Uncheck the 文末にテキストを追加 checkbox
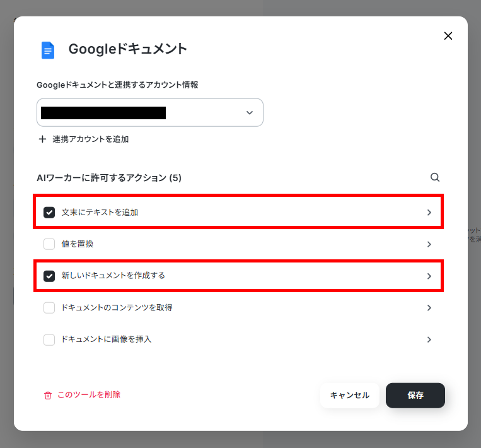The width and height of the screenshot is (481, 448). click(x=49, y=213)
